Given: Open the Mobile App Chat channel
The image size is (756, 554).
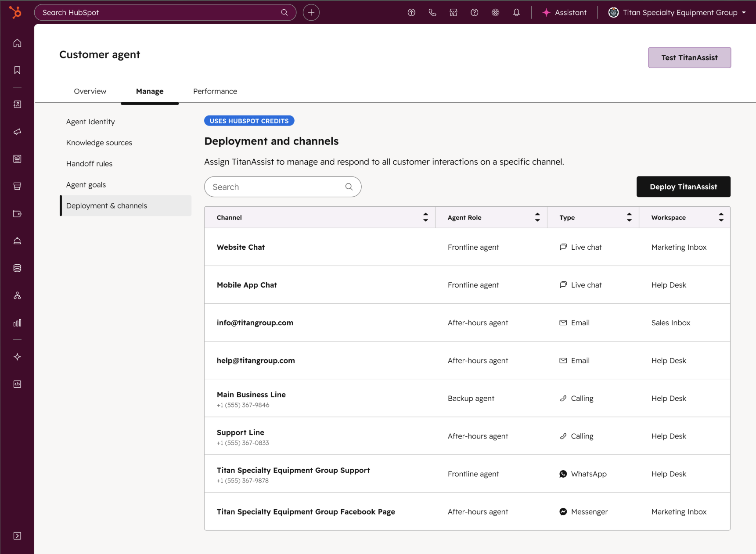Looking at the screenshot, I should click(x=247, y=285).
